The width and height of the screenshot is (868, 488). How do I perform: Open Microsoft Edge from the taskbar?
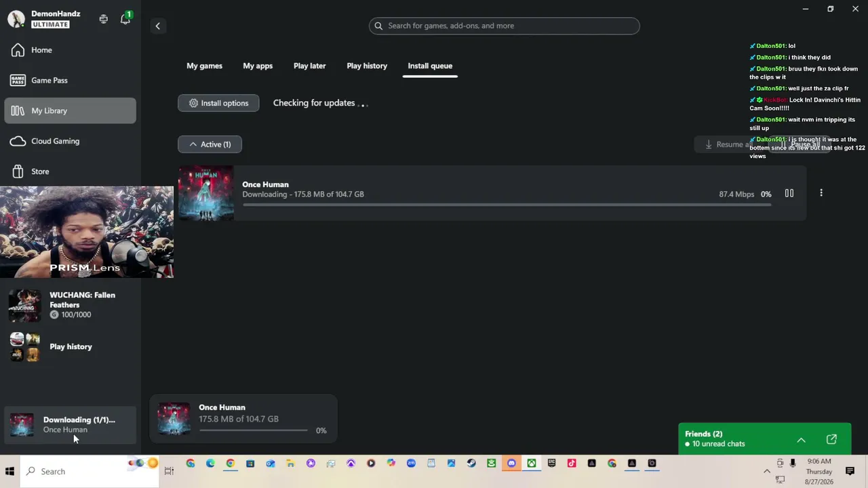point(210,464)
